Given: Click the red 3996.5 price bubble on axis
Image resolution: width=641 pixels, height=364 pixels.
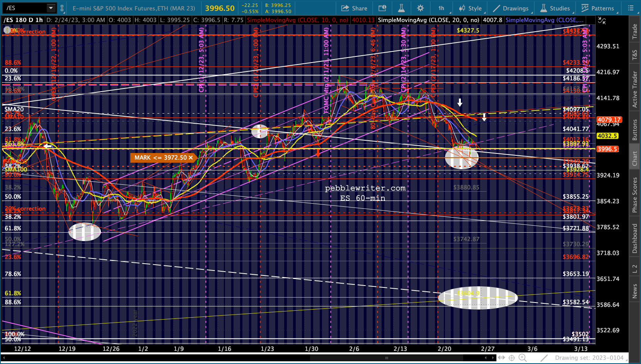Looking at the screenshot, I should click(x=607, y=149).
